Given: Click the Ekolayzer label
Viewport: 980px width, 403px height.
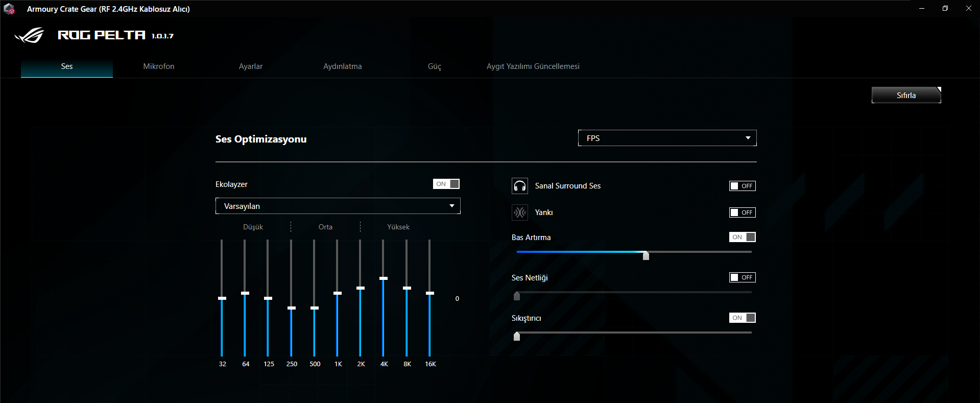Looking at the screenshot, I should pos(231,184).
